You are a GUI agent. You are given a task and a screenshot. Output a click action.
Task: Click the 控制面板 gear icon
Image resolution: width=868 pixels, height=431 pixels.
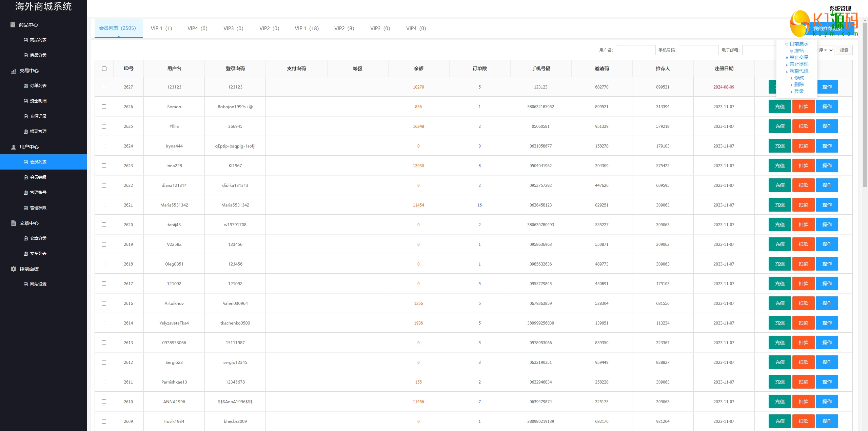(x=14, y=269)
